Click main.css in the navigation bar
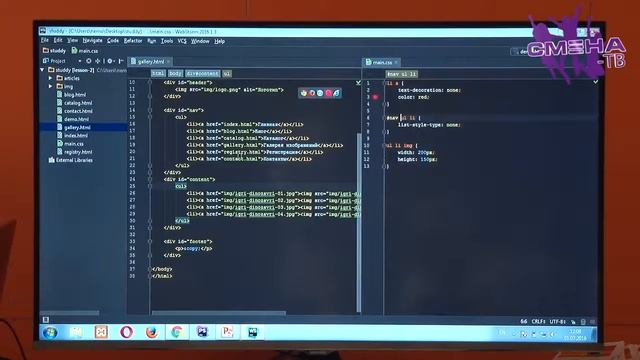Viewport: 640px width, 360px height. tap(85, 51)
